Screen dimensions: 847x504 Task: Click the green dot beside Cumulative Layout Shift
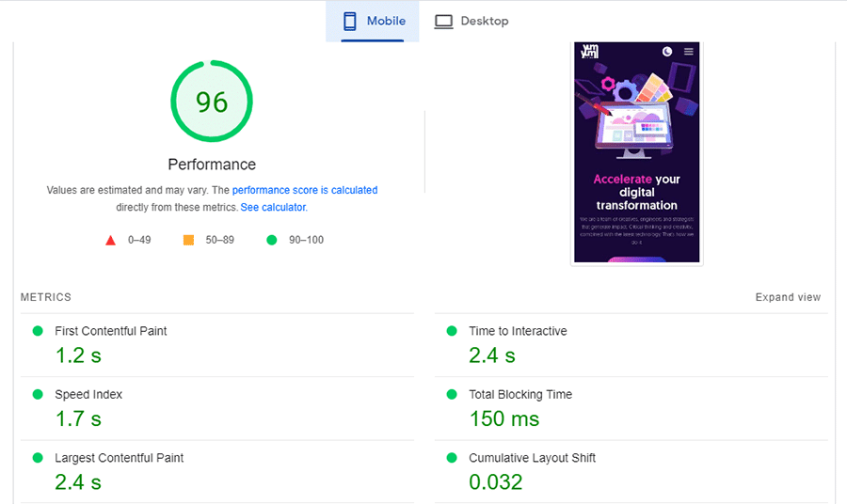coord(452,458)
